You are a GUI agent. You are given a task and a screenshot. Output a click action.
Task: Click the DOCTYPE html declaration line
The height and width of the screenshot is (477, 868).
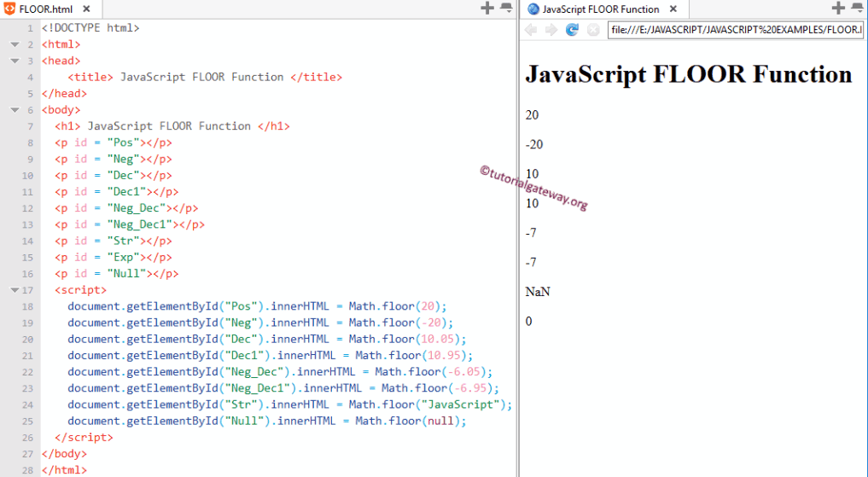click(90, 27)
